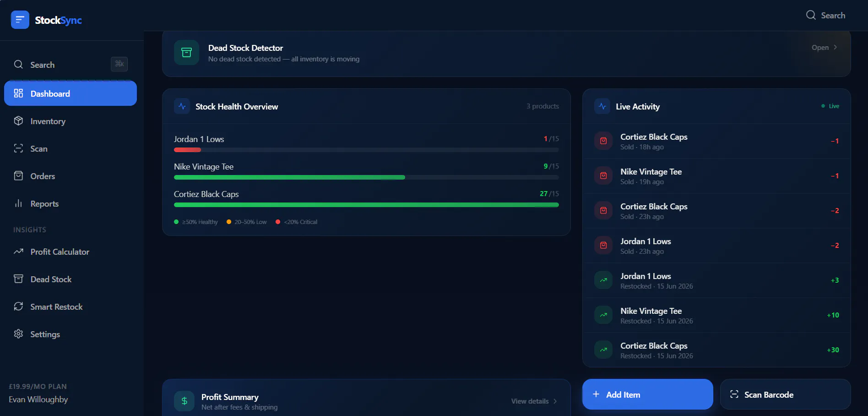
Task: Click the Evan Willoughby account name
Action: click(38, 400)
